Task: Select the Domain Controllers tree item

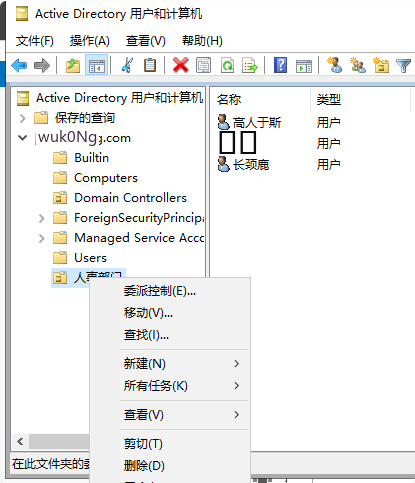Action: coord(130,198)
